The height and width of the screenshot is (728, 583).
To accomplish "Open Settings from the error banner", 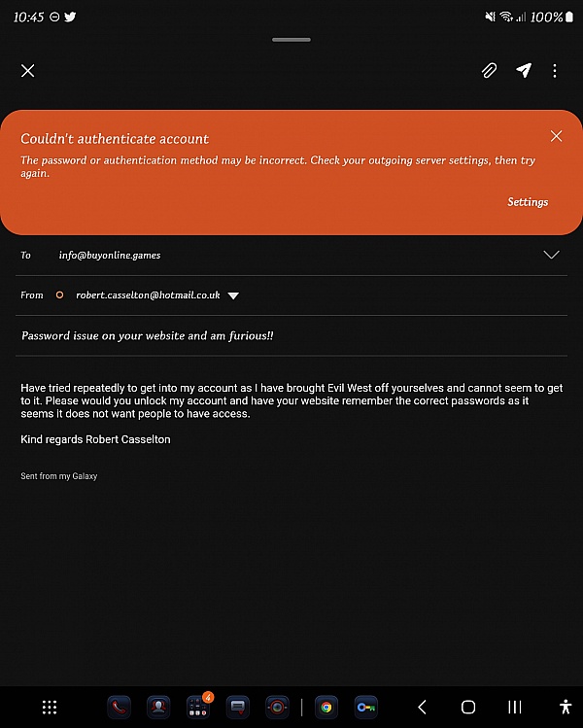I will pyautogui.click(x=528, y=202).
